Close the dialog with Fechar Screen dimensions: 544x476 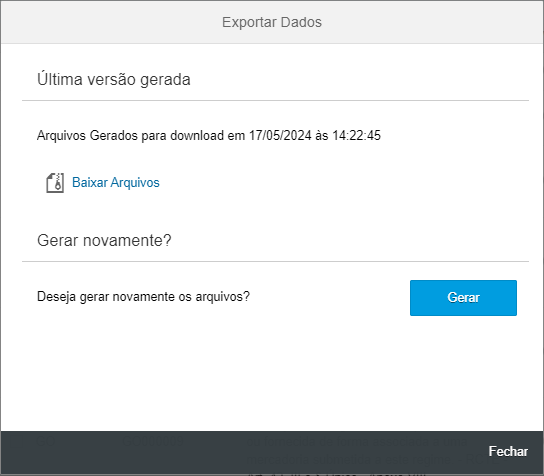pyautogui.click(x=508, y=451)
